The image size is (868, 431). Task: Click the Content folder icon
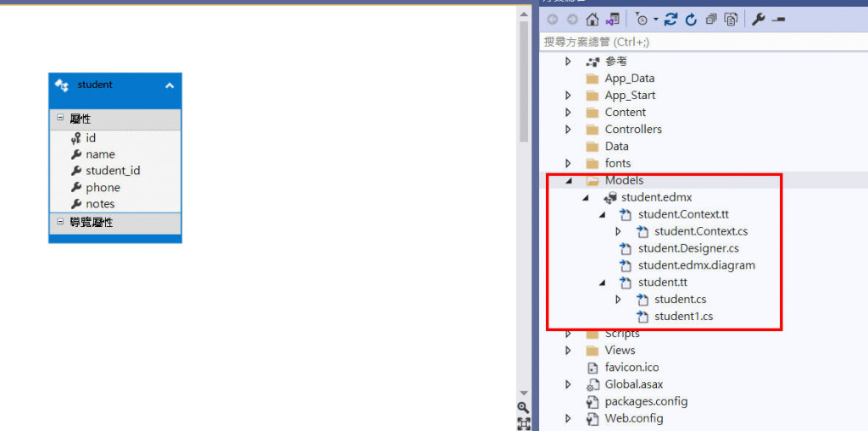593,113
